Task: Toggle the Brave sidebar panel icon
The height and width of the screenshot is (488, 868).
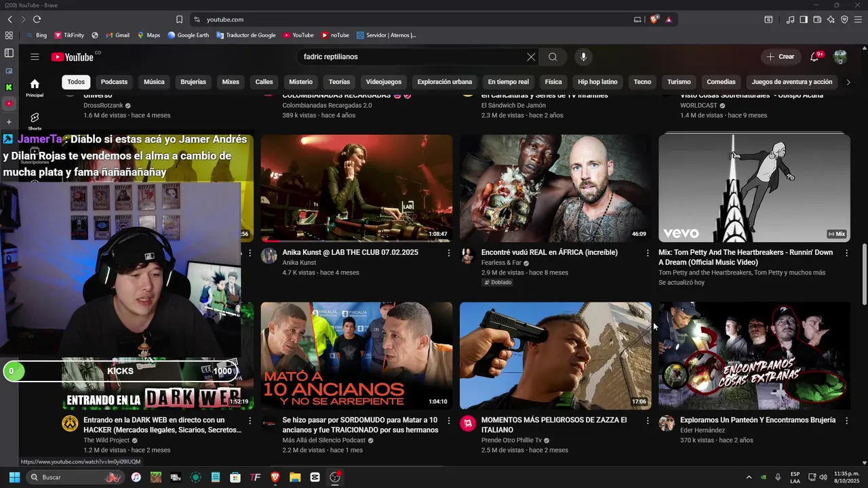Action: [x=804, y=20]
